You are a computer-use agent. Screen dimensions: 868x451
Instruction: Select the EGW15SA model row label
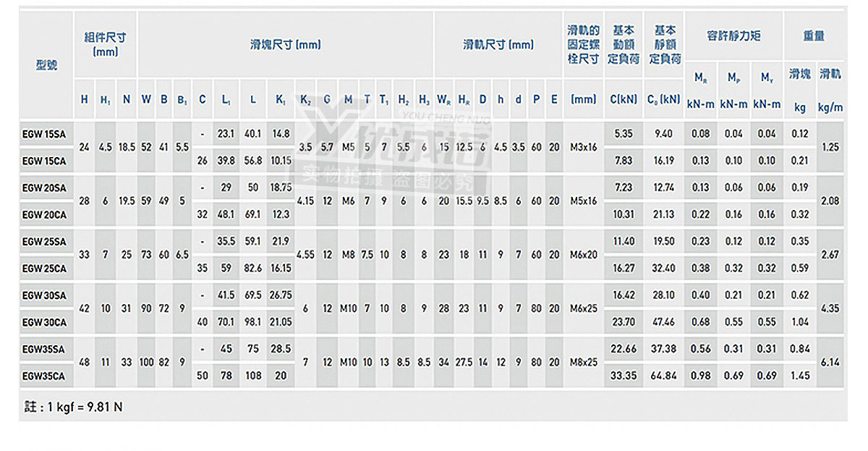pyautogui.click(x=44, y=134)
